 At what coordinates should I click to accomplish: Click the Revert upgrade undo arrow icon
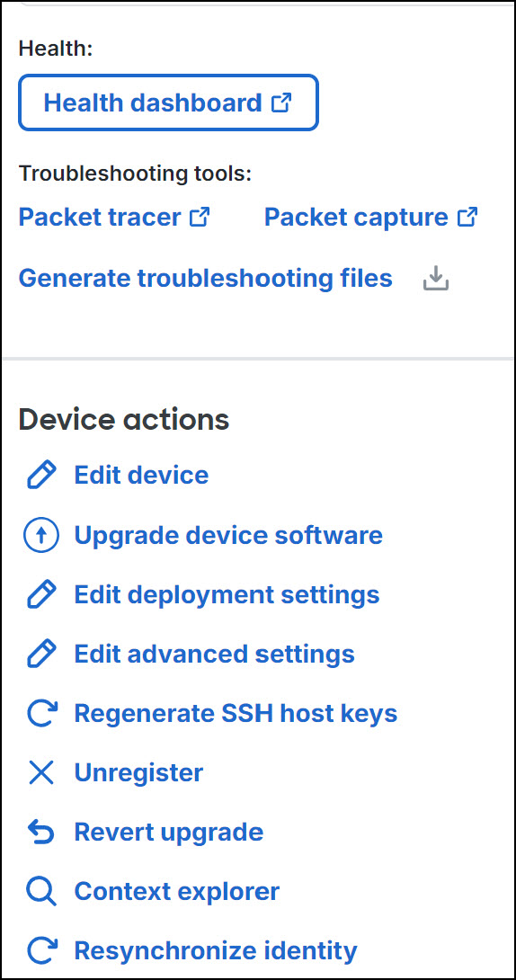(41, 833)
